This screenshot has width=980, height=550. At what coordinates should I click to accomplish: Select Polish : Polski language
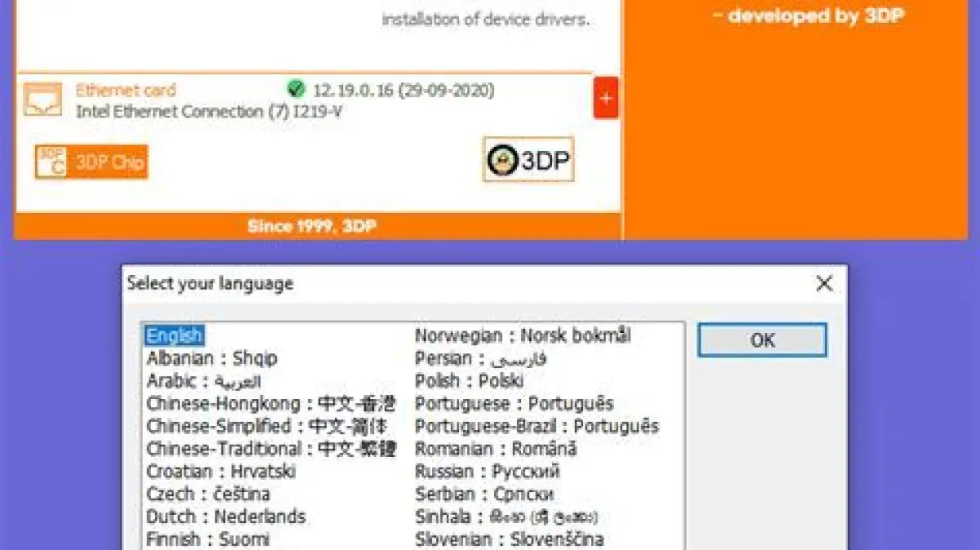point(469,381)
